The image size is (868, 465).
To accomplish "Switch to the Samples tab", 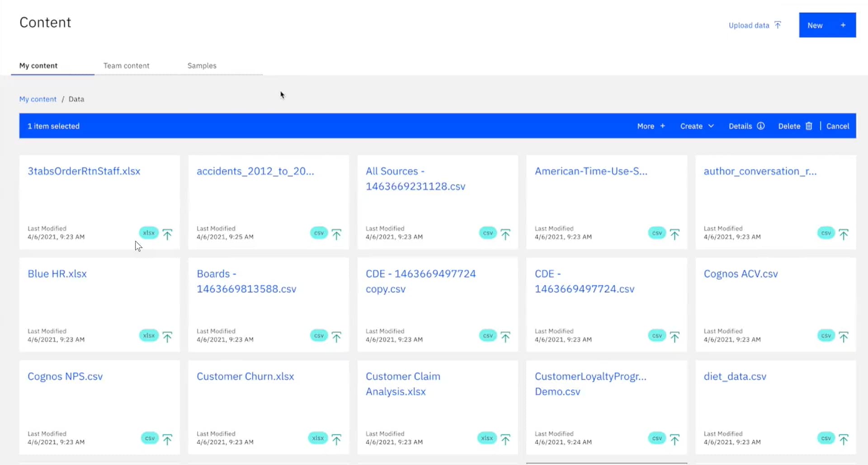I will (x=202, y=66).
